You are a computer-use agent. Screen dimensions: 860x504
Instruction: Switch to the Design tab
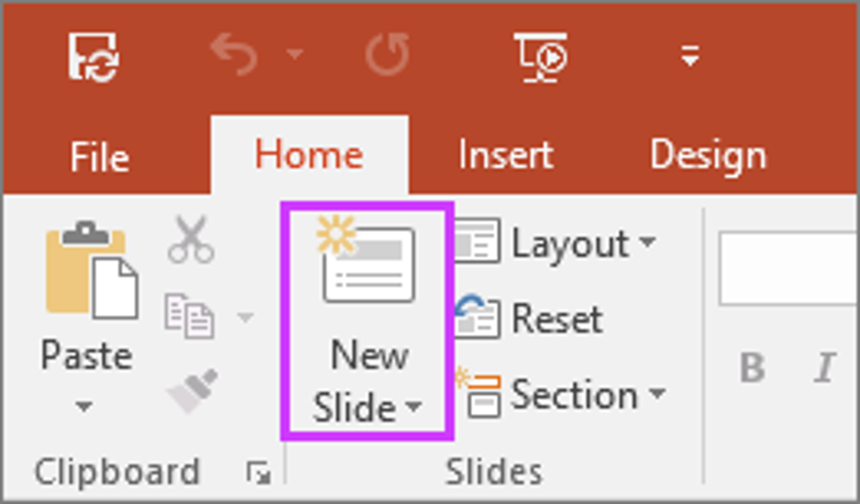point(707,156)
